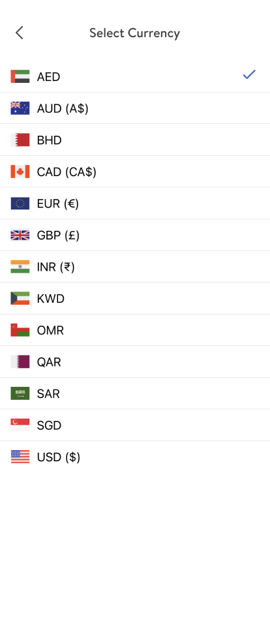The image size is (270, 644).
Task: Pick the KWD currency label
Action: pos(51,299)
